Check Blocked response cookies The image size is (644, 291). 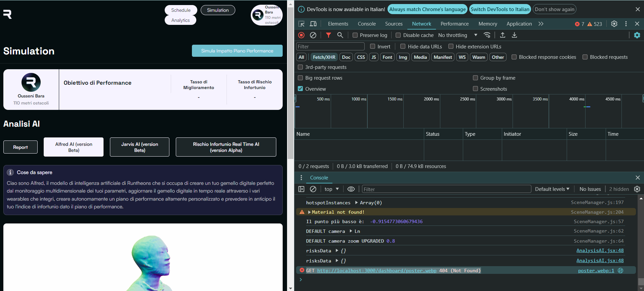pos(514,57)
